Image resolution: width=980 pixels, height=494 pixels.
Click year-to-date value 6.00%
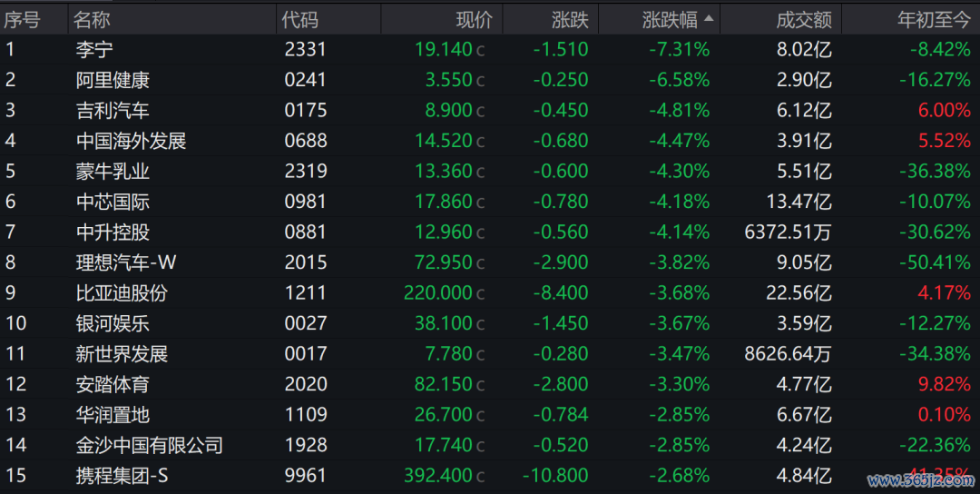945,111
